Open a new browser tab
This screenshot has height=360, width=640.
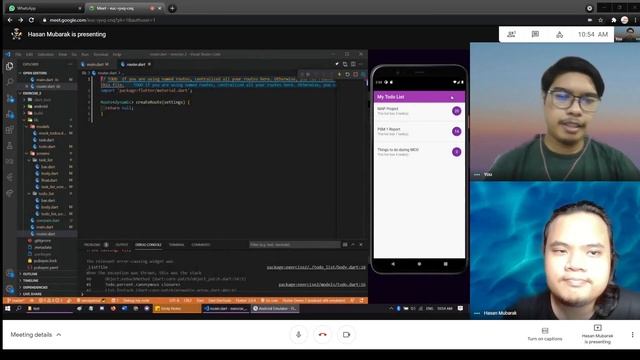[172, 8]
